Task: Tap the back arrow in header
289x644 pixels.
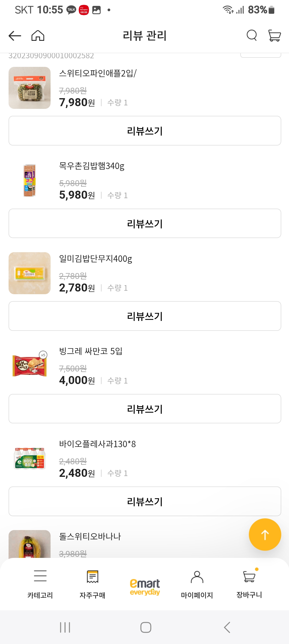Action: tap(15, 36)
